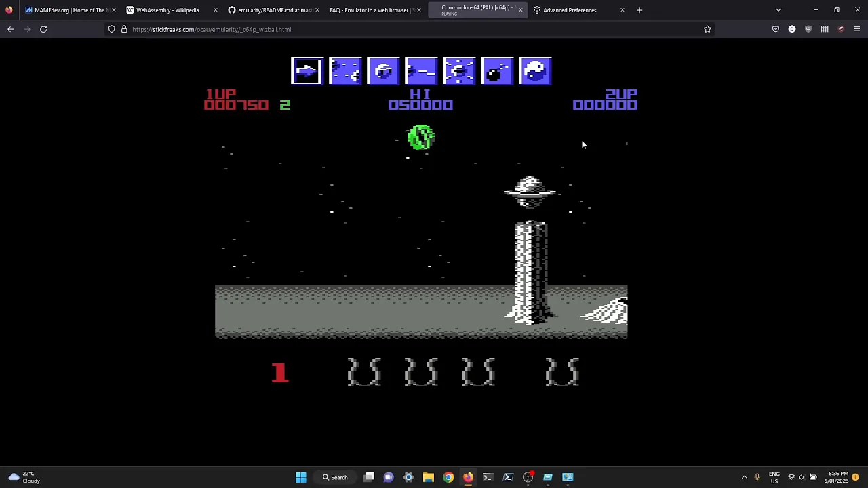Image resolution: width=868 pixels, height=488 pixels.
Task: Select the fifth spray power-up icon
Action: (459, 71)
